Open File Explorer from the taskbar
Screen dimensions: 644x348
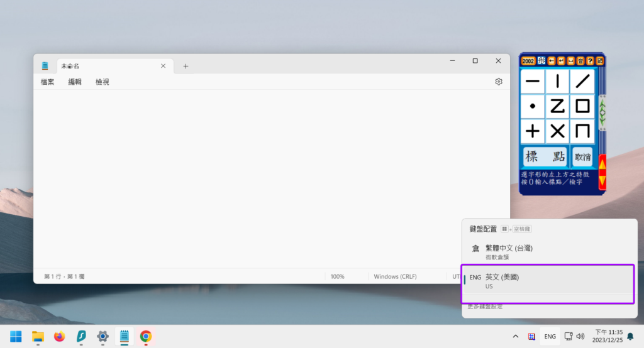[38, 337]
